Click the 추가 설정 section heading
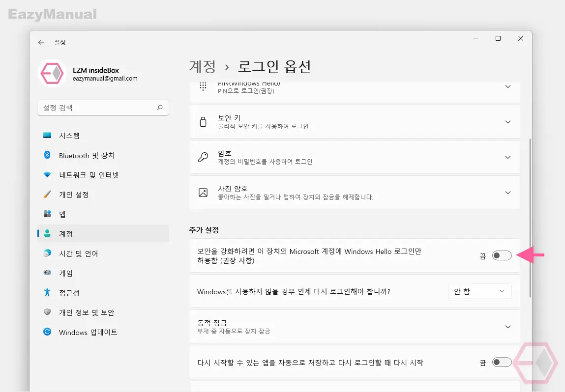Viewport: 565px width, 392px height. [x=204, y=230]
